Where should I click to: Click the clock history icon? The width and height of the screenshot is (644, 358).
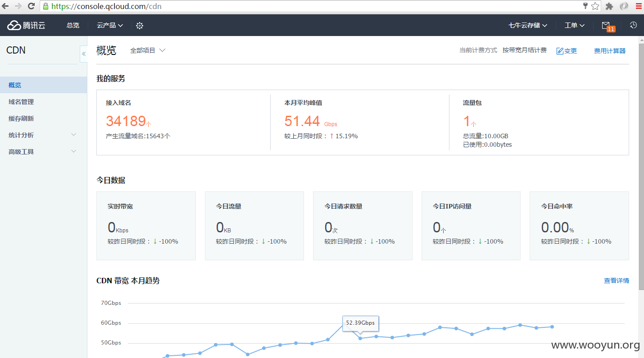(633, 25)
